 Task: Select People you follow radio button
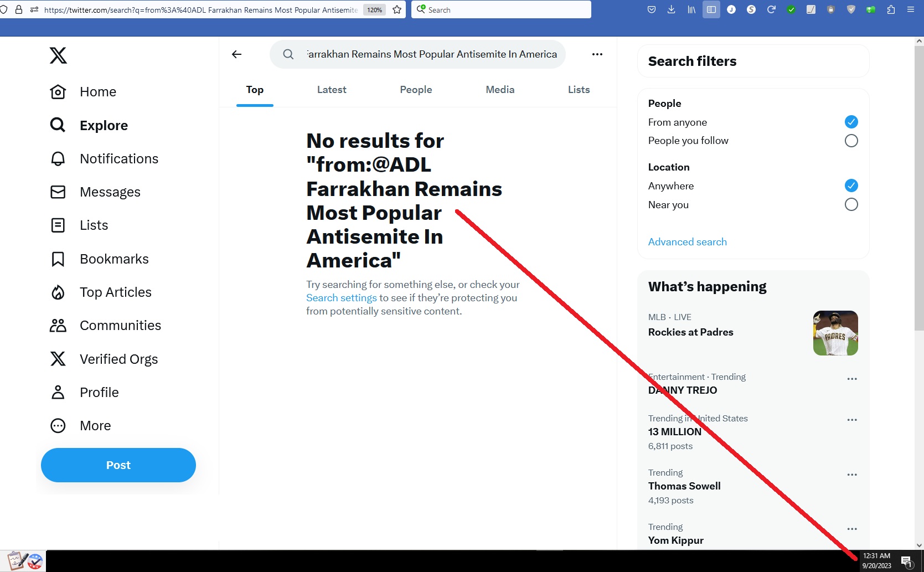pyautogui.click(x=851, y=141)
